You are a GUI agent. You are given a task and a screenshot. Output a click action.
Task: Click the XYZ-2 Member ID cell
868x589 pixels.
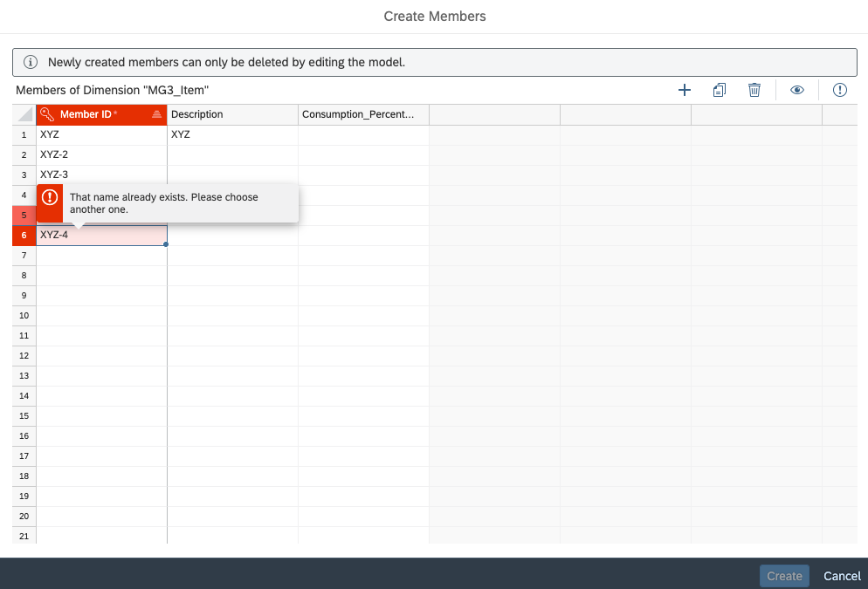click(x=101, y=154)
